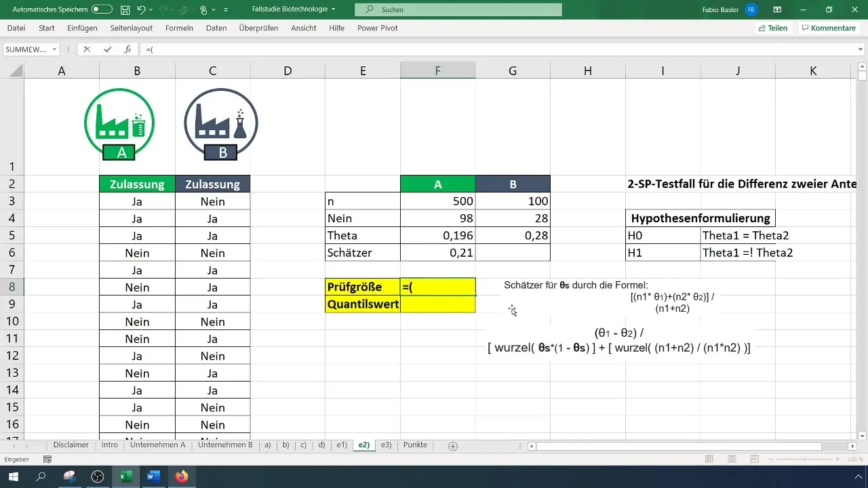Screen dimensions: 868x488
Task: Select the 'Theta1 =! Theta2' cell
Action: coord(738,253)
